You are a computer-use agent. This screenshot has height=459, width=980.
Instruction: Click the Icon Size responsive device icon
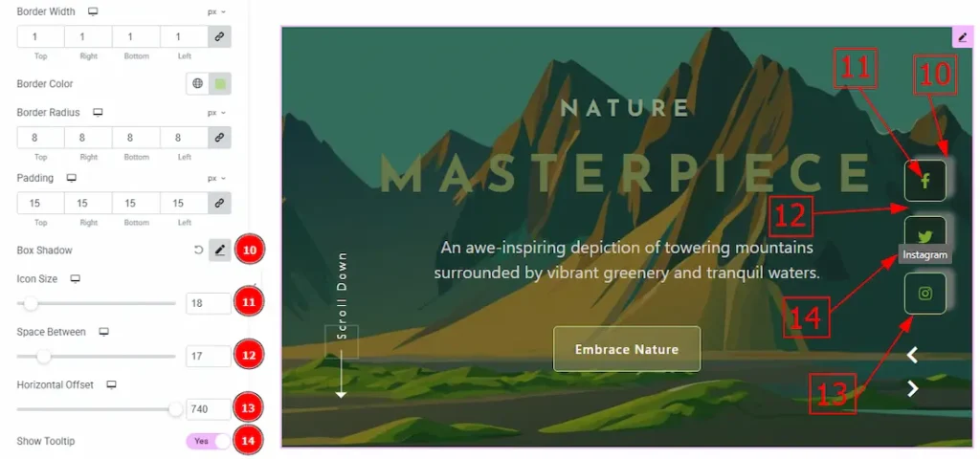pyautogui.click(x=75, y=279)
